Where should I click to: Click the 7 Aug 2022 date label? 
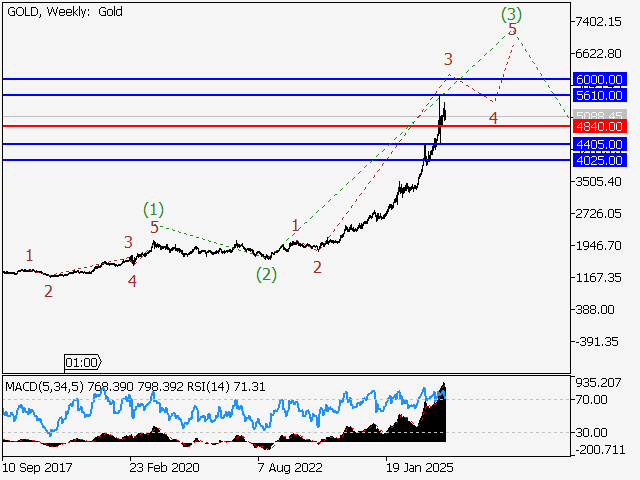coord(292,466)
